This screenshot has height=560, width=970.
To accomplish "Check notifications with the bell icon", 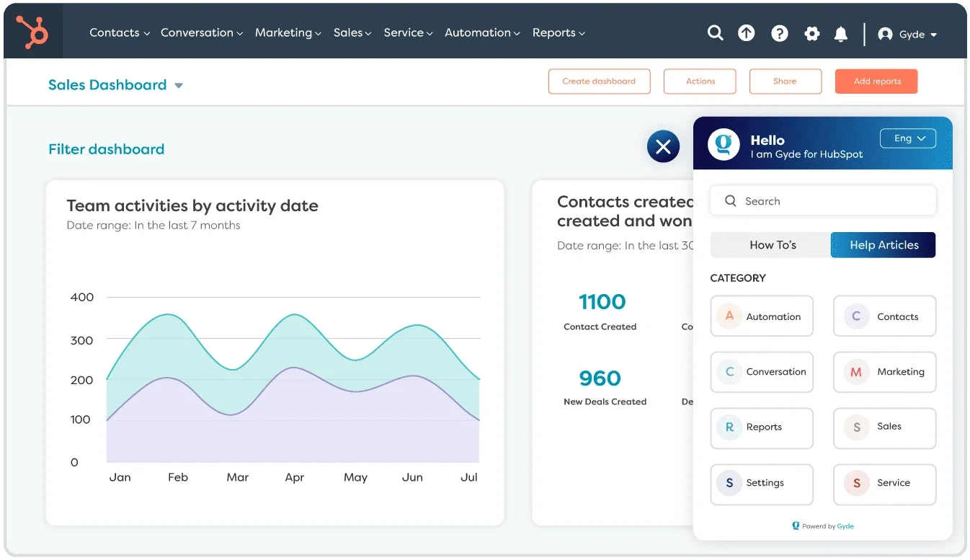I will point(841,32).
